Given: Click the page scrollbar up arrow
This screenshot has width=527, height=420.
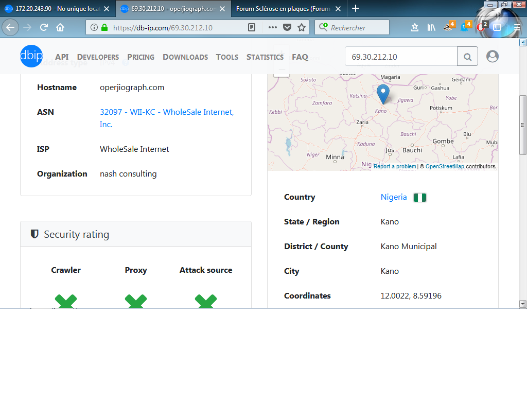Looking at the screenshot, I should pyautogui.click(x=523, y=42).
